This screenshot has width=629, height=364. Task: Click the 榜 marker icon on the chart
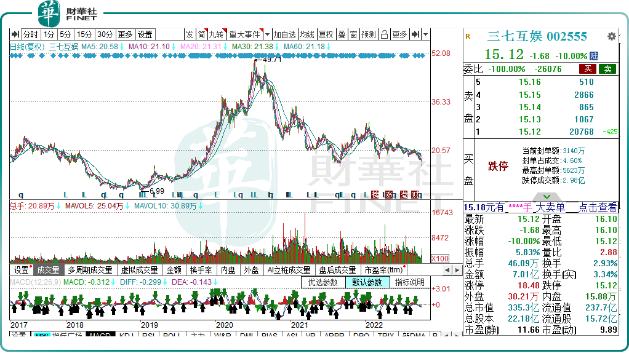point(375,195)
